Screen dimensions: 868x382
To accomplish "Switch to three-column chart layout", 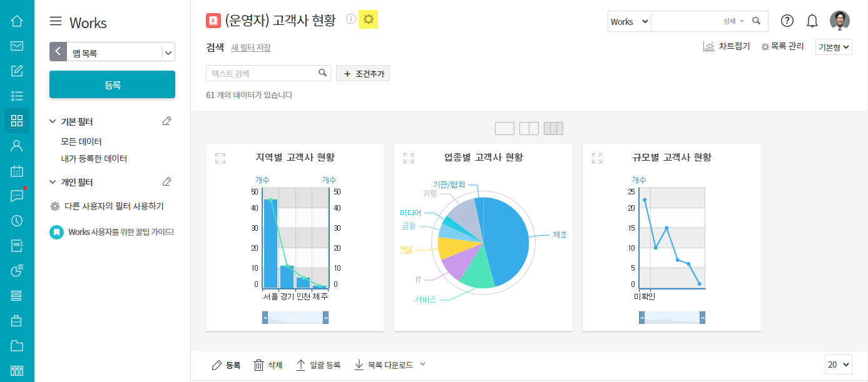I will tap(553, 129).
